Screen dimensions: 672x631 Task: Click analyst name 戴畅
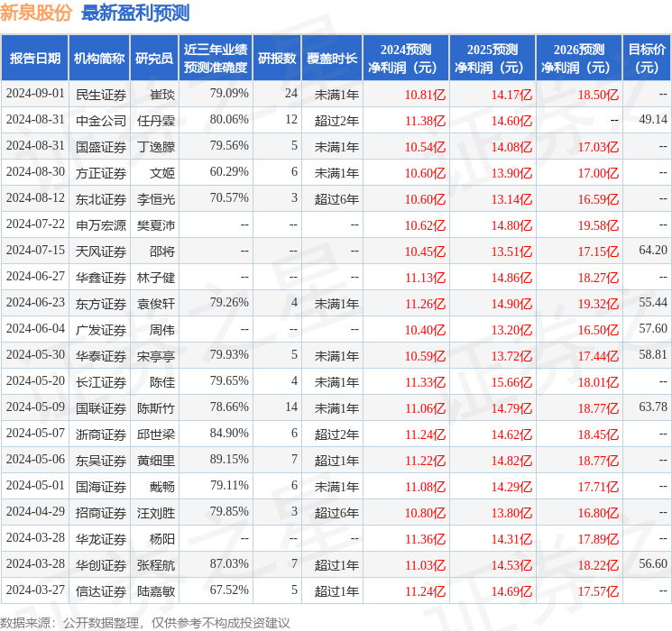(x=162, y=487)
